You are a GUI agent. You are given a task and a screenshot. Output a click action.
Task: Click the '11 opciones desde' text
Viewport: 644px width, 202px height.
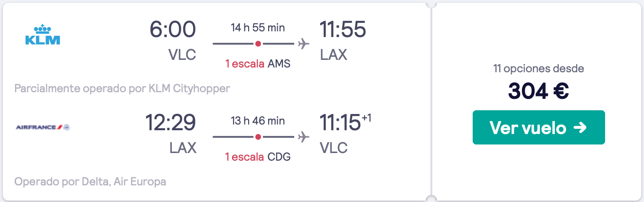point(539,69)
